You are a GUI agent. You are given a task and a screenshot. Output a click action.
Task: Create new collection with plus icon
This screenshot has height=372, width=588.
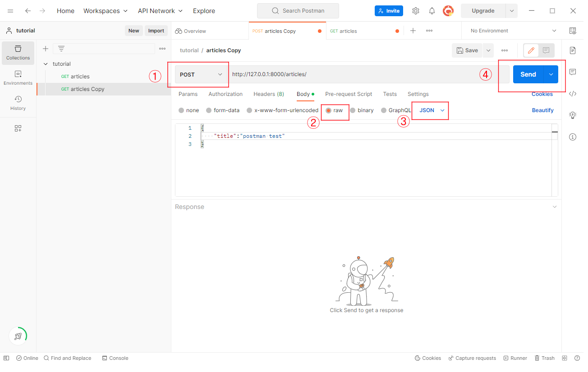45,49
